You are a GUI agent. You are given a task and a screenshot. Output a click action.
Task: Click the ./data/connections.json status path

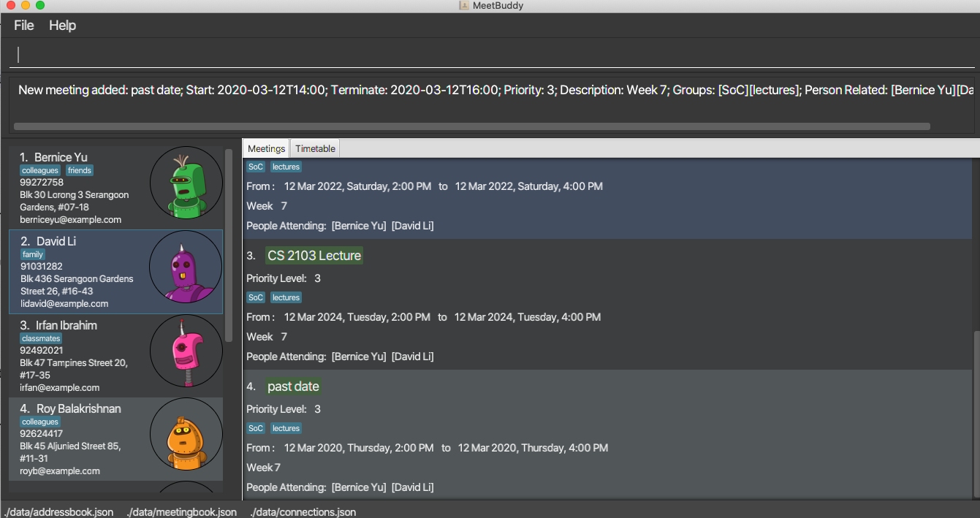pos(303,512)
